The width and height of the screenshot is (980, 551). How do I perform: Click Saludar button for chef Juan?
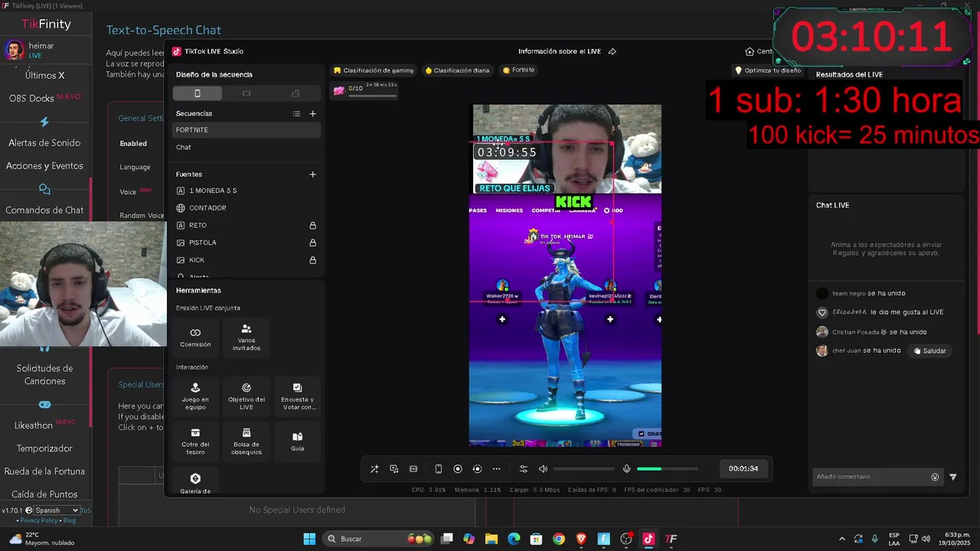click(930, 351)
